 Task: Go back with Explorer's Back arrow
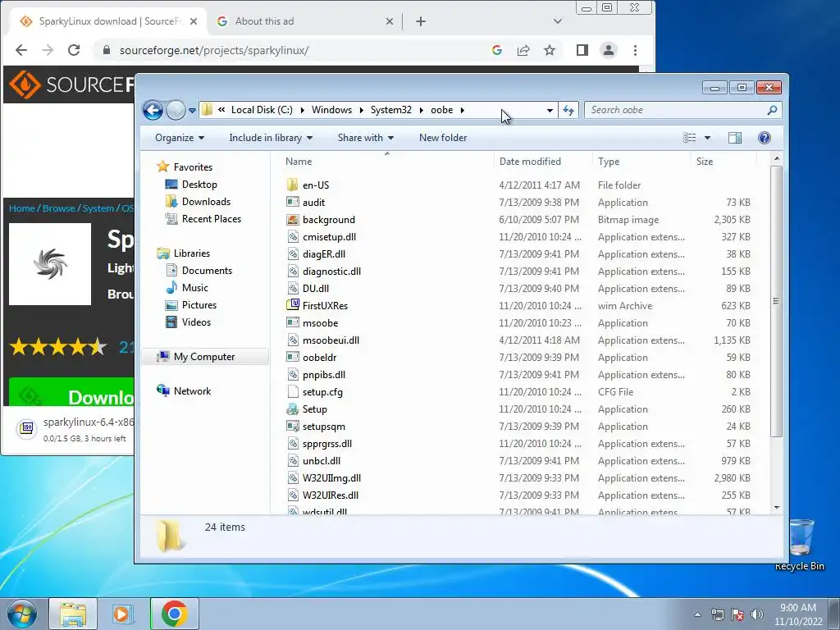[x=153, y=111]
